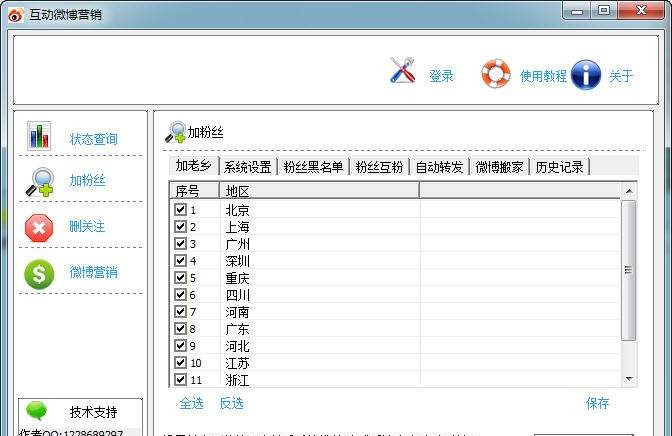Uncheck row 6 四川 checkbox
The width and height of the screenshot is (672, 436).
[180, 295]
